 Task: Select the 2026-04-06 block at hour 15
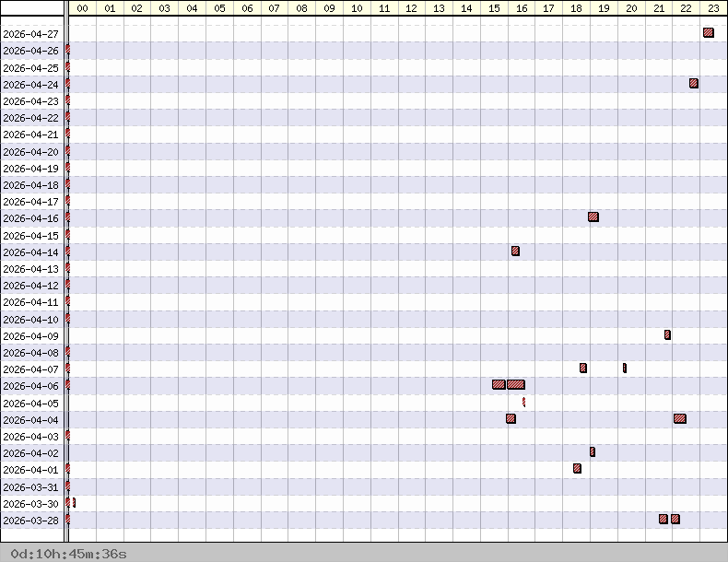click(x=499, y=384)
